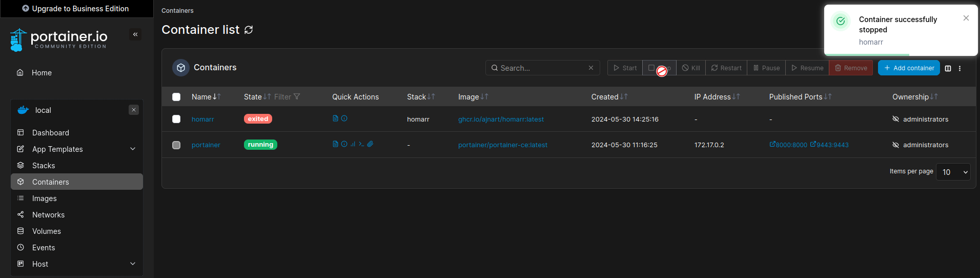The width and height of the screenshot is (980, 278).
Task: Open the homarr container link
Action: tap(202, 119)
